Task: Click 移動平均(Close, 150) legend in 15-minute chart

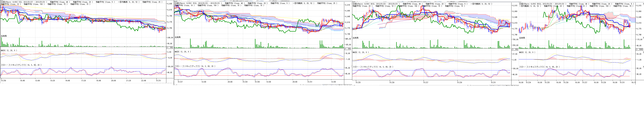Action: click(209, 5)
